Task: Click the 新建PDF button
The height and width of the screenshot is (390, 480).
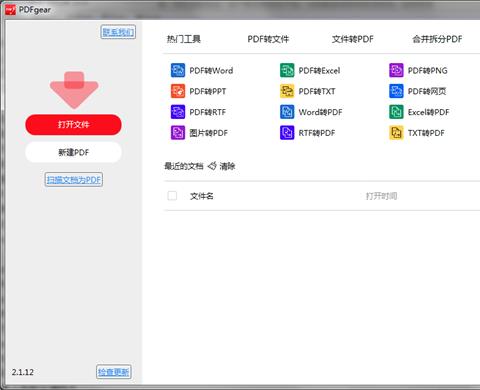Action: coord(73,152)
